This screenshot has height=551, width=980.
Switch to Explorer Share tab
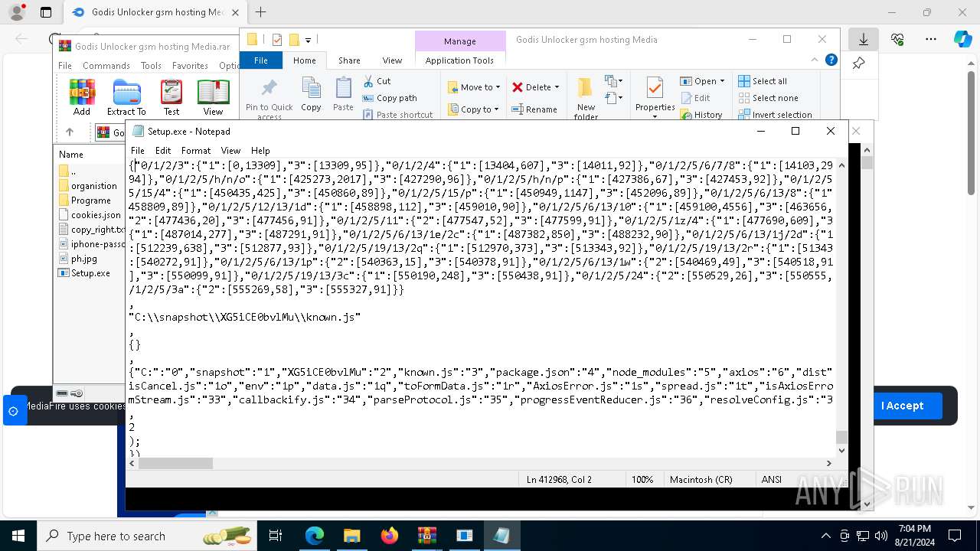point(349,60)
